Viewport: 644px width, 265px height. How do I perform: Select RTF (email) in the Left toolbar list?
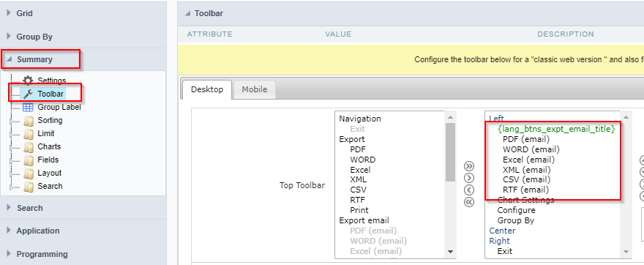click(525, 190)
